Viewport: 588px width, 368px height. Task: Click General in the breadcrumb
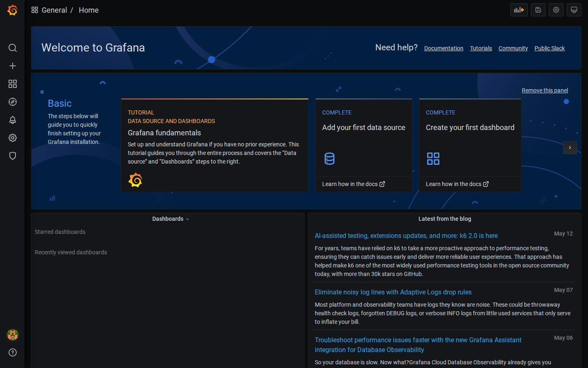[x=54, y=10]
